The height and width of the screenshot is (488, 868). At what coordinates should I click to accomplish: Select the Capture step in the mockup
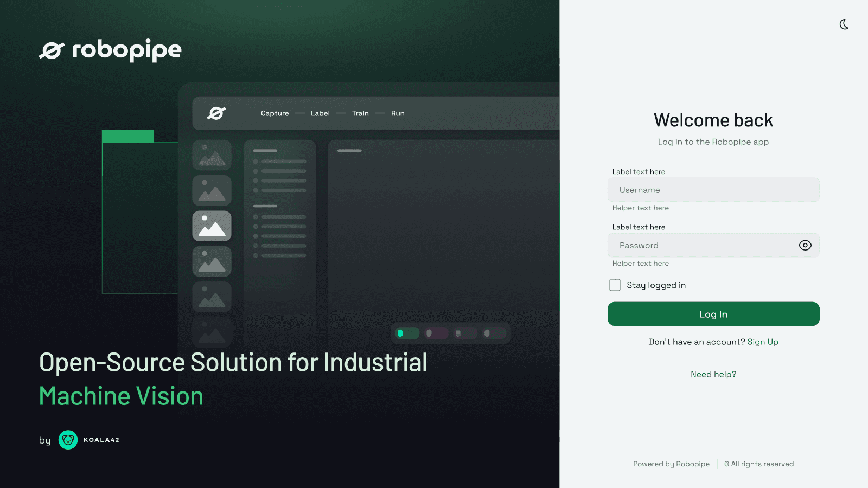click(x=275, y=113)
